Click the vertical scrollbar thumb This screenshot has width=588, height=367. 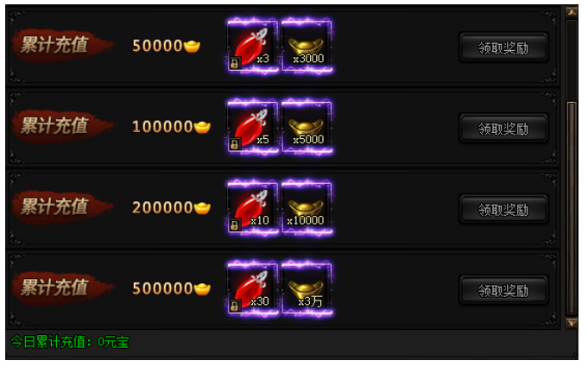[x=572, y=208]
